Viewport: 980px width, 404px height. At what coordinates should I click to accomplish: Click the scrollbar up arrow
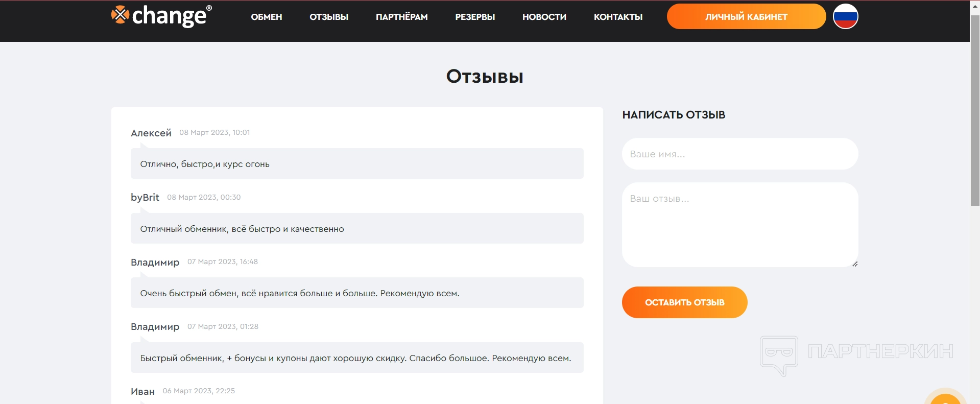click(x=975, y=6)
